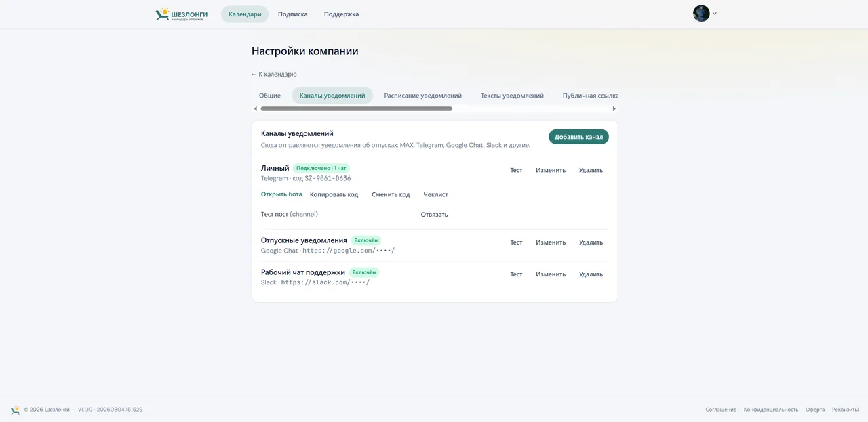This screenshot has width=868, height=422.
Task: Switch to the Общие tab
Action: (270, 96)
